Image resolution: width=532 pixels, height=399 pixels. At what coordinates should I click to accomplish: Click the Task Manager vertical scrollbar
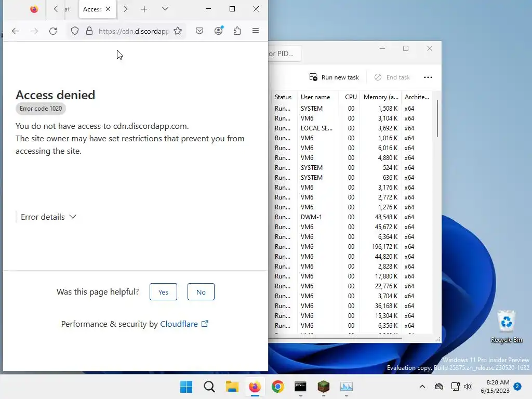437,118
